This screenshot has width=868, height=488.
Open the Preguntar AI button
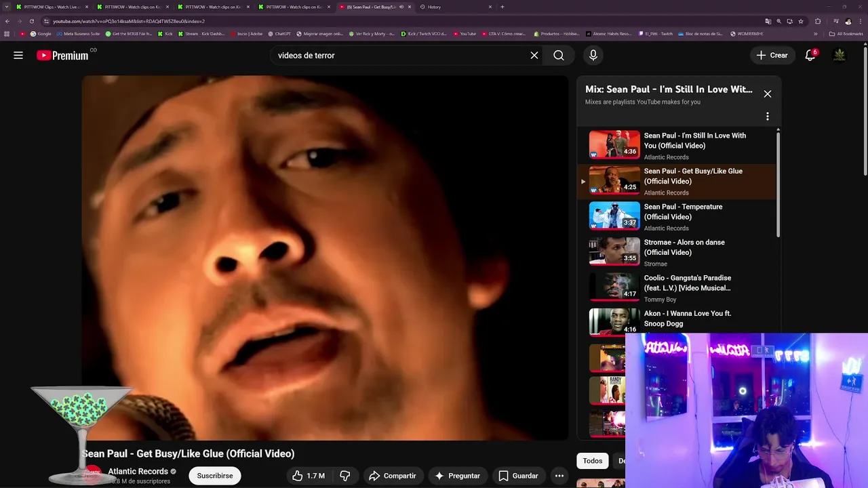[458, 476]
